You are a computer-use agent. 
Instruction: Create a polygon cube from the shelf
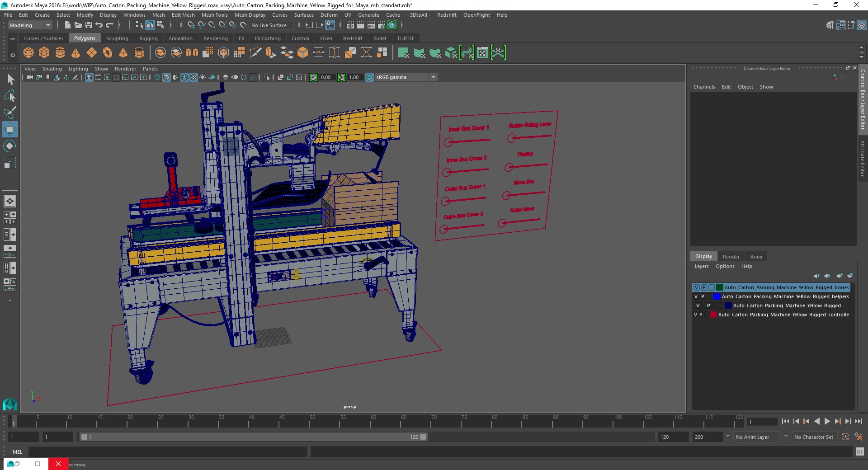(x=44, y=53)
